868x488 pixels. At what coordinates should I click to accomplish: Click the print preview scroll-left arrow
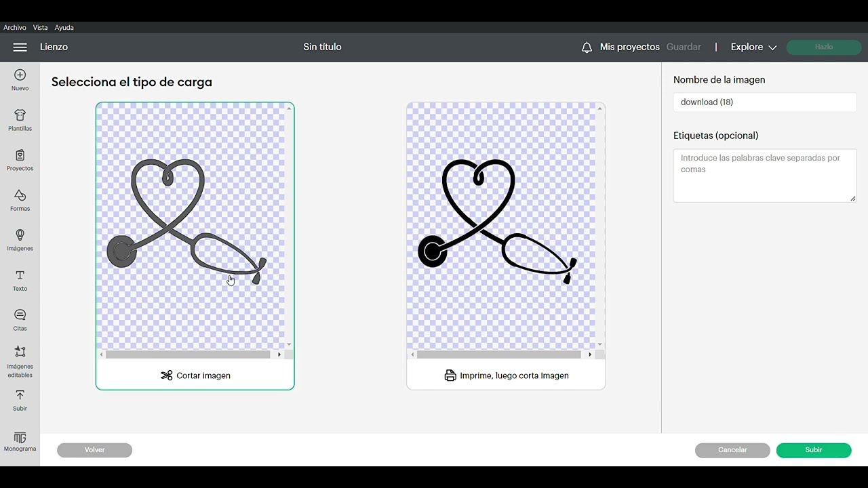[412, 354]
